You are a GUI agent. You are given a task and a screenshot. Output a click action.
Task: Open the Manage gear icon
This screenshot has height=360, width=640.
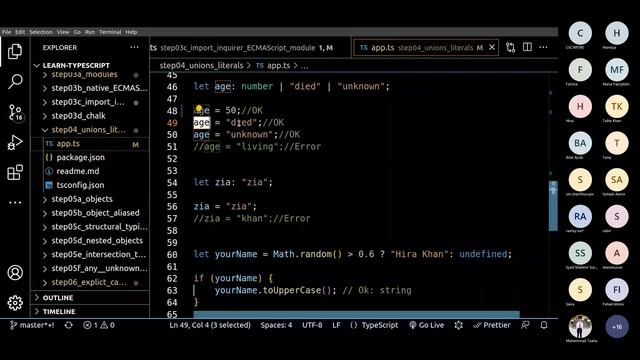15,303
